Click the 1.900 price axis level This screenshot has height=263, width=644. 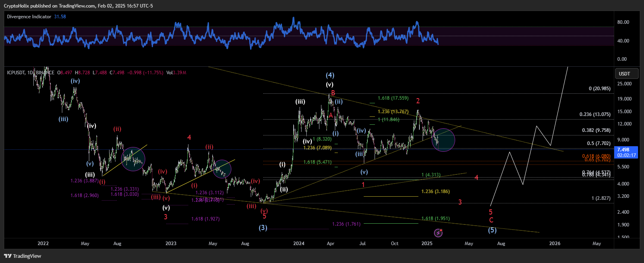[x=623, y=225]
